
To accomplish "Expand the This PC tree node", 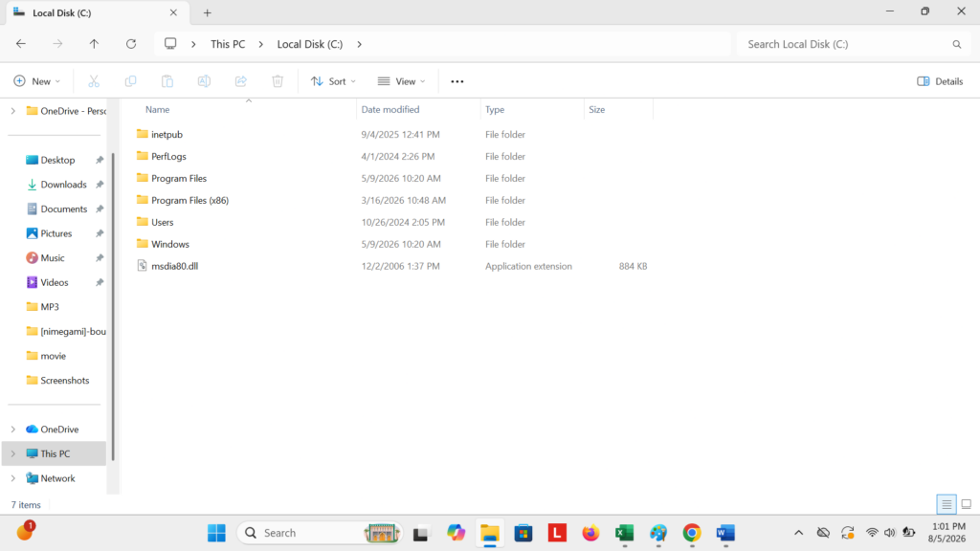I will pos(13,453).
